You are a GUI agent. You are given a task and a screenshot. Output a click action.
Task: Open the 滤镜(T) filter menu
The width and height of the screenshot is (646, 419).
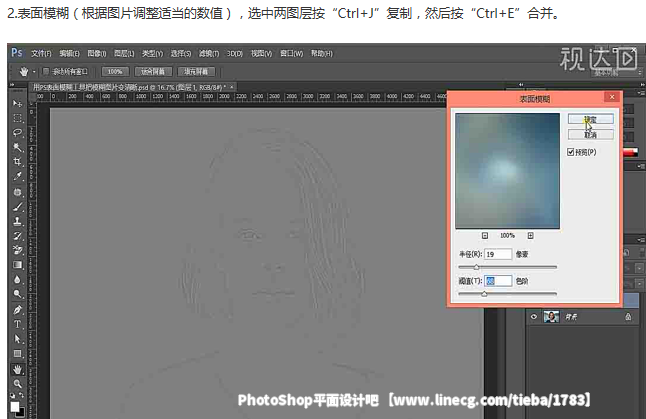(209, 54)
